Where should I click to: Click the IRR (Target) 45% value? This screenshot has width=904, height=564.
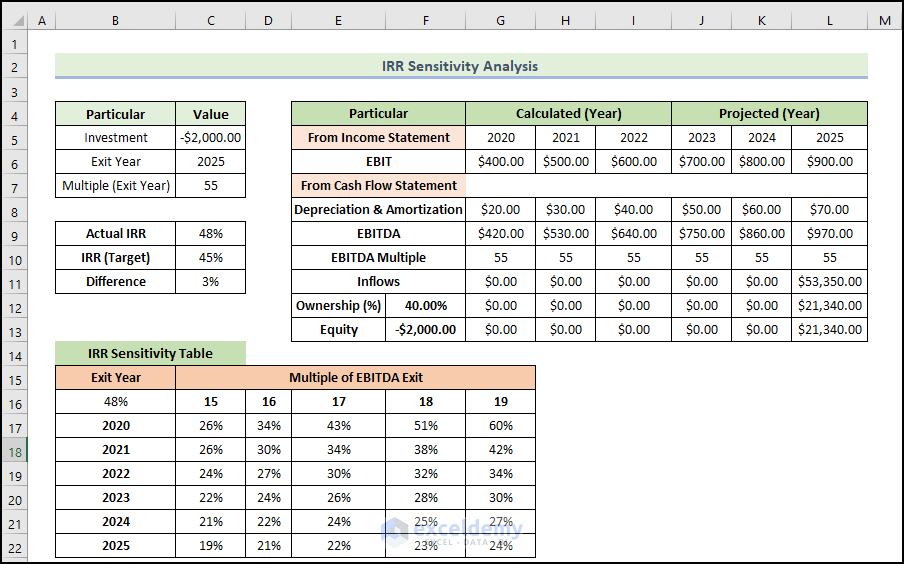[210, 258]
